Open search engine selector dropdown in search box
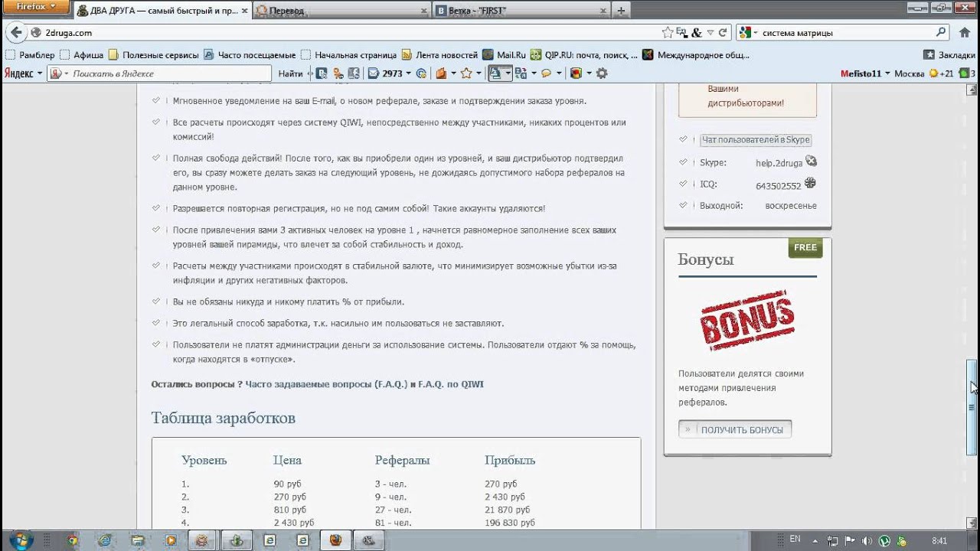This screenshot has height=551, width=980. pyautogui.click(x=749, y=33)
